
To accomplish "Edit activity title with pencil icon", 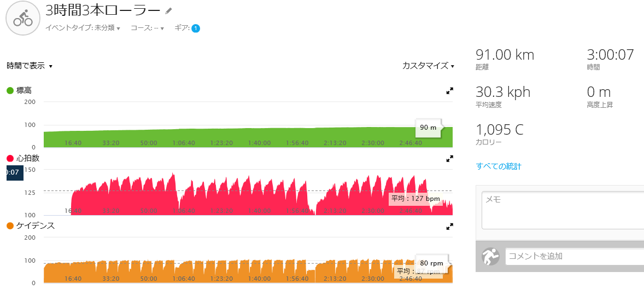I will coord(168,10).
